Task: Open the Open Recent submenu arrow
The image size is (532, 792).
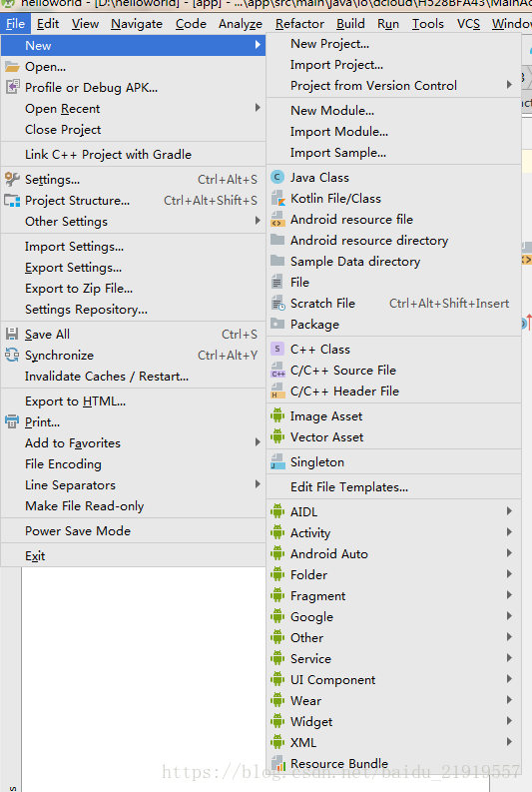Action: point(258,108)
